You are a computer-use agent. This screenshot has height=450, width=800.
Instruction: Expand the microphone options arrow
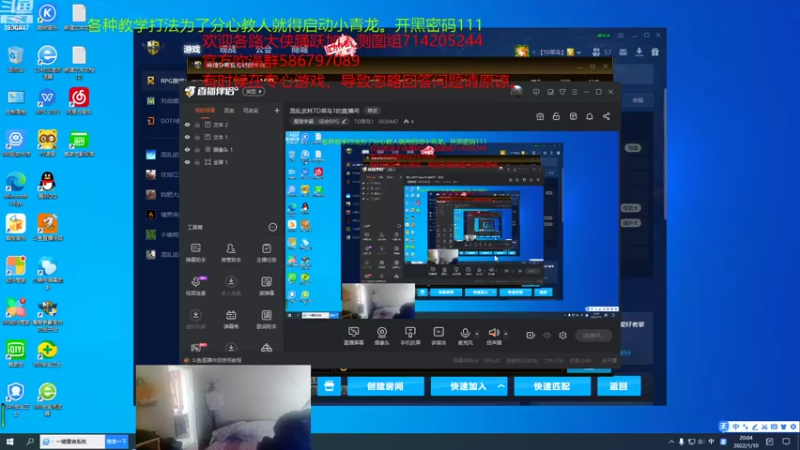(477, 334)
